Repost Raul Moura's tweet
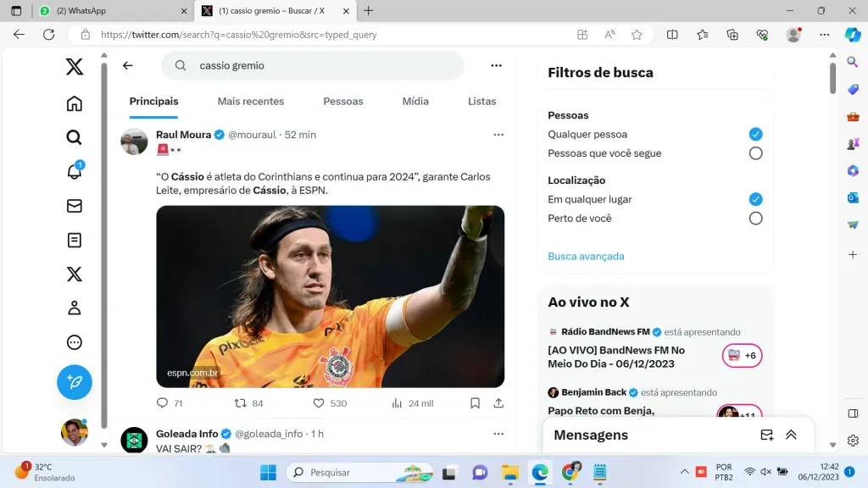Screen dimensions: 868x488 pos(241,403)
